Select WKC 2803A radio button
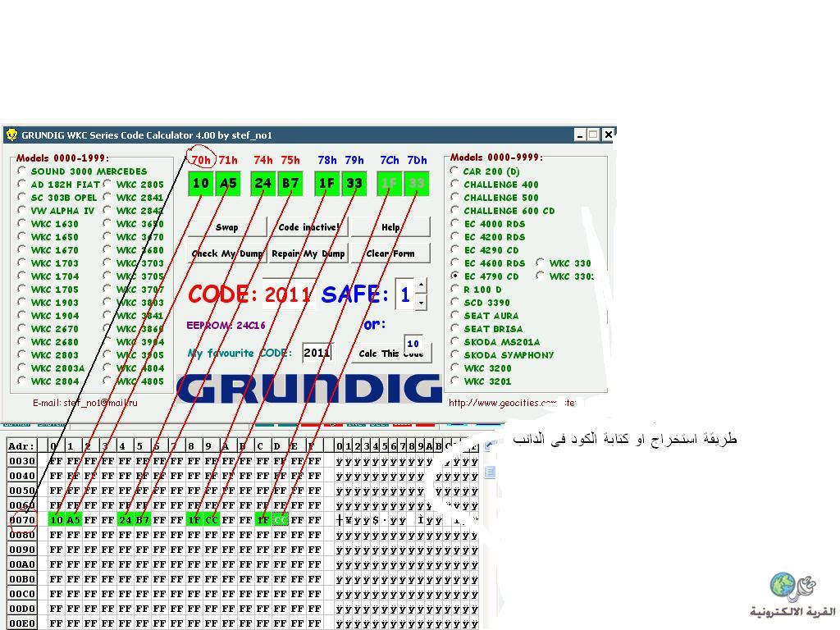The height and width of the screenshot is (630, 840). tap(21, 367)
